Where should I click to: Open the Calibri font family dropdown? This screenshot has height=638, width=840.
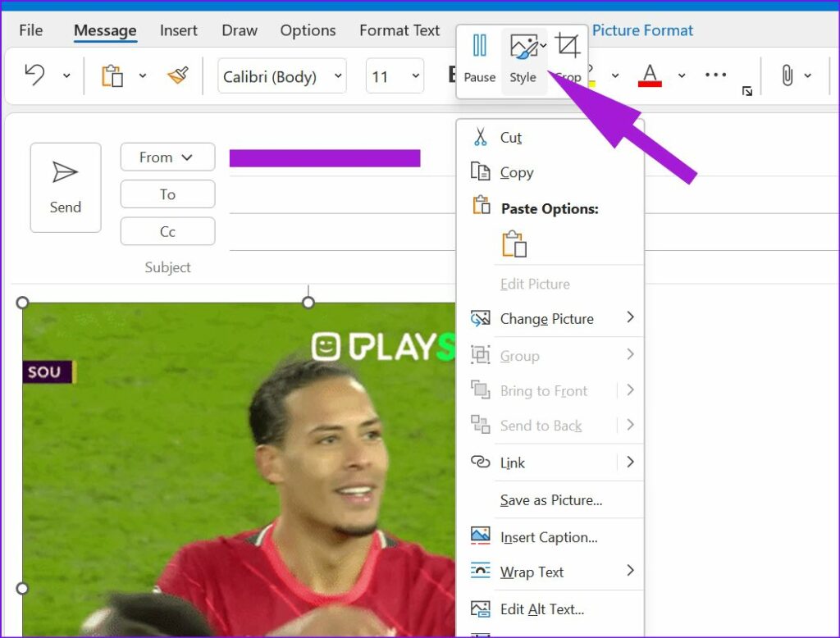point(281,75)
